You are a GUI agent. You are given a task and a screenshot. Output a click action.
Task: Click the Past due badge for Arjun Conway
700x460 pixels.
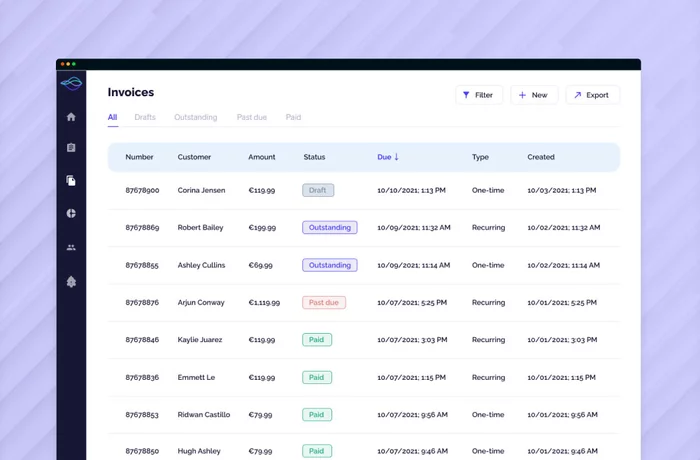pos(324,302)
